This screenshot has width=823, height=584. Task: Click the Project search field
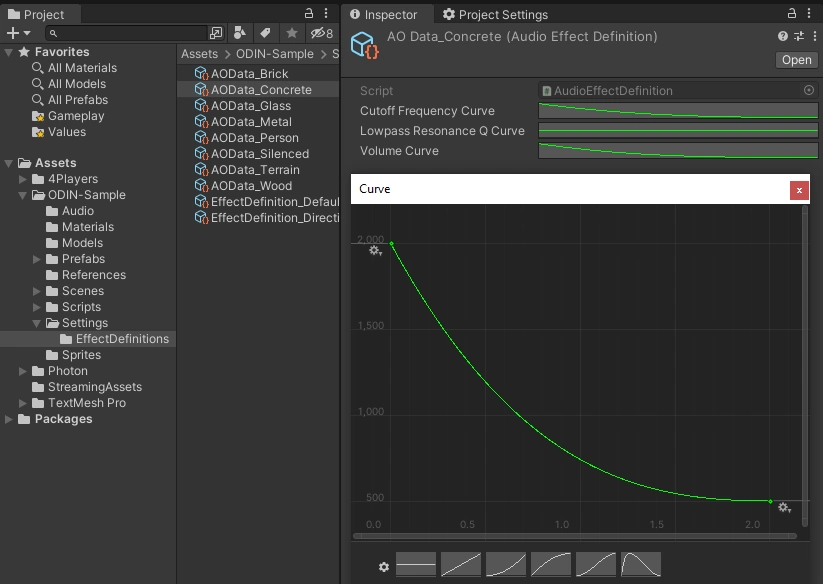click(x=126, y=33)
